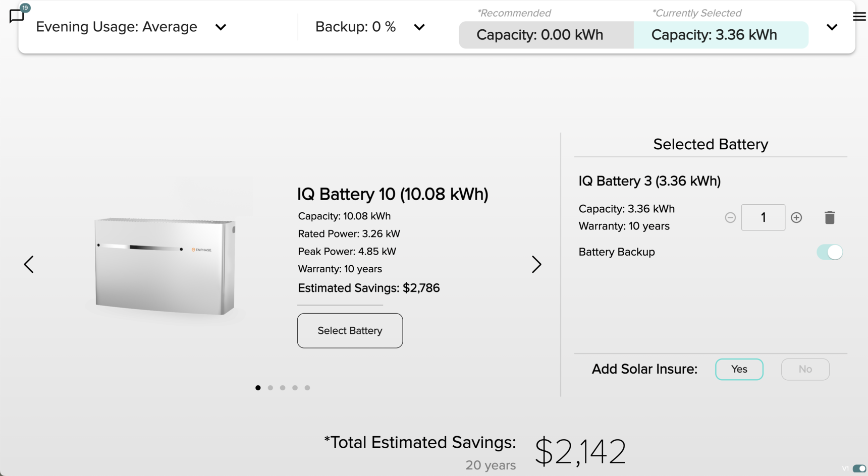Jump to the fifth carousel dot
This screenshot has height=476, width=868.
click(x=307, y=388)
